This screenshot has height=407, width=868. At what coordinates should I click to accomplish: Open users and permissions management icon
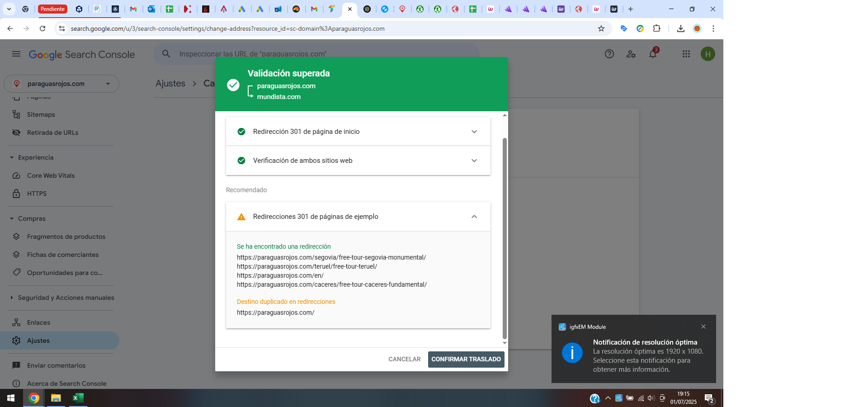pos(631,54)
